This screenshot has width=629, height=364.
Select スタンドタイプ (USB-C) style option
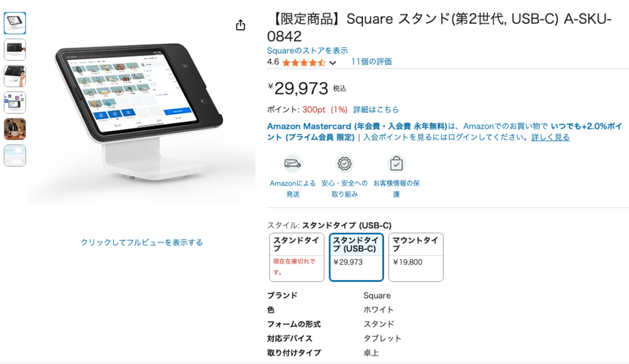(x=356, y=257)
